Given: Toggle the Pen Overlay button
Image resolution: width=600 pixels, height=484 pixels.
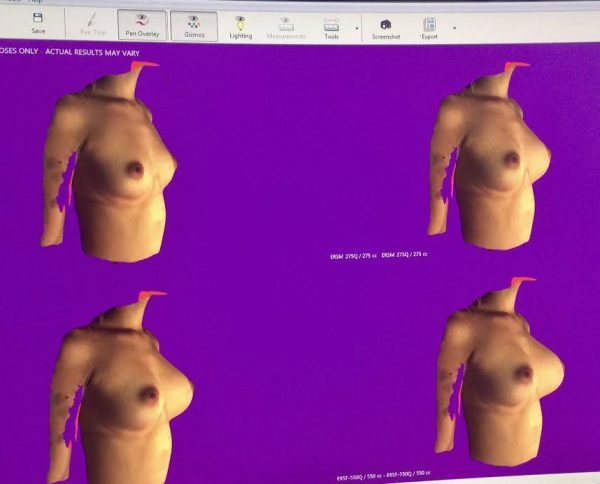Looking at the screenshot, I should point(142,24).
